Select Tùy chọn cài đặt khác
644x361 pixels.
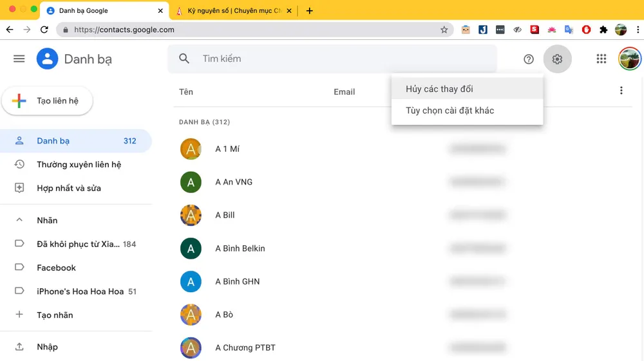[468, 110]
